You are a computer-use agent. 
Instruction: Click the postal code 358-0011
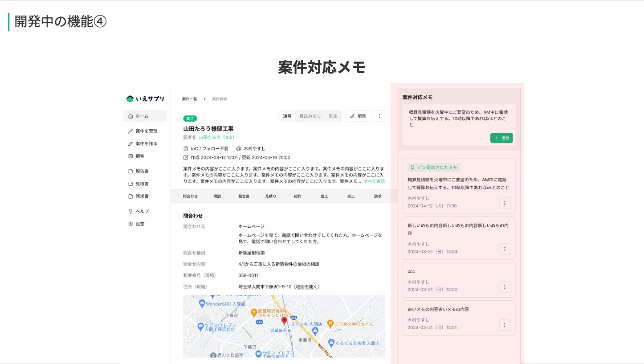248,275
